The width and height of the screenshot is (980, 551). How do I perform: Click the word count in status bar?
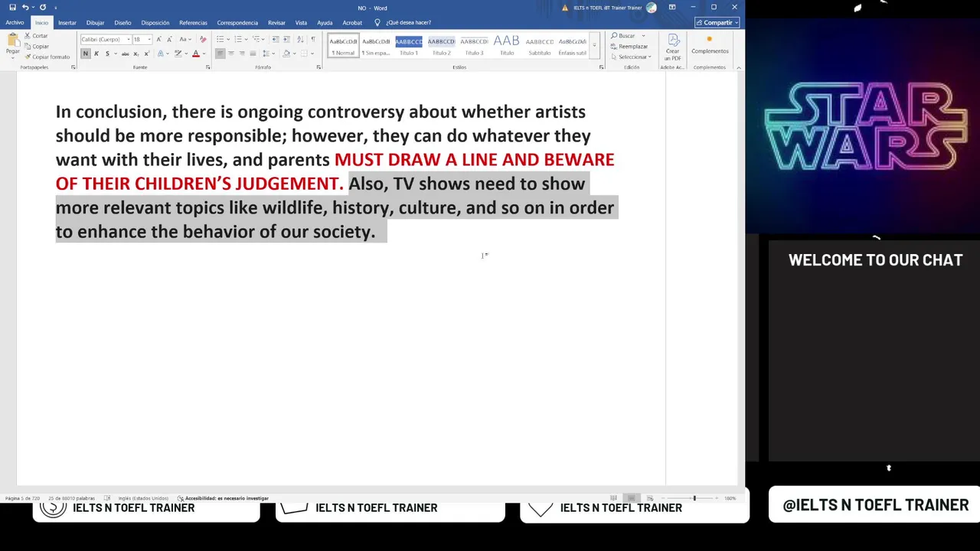pyautogui.click(x=72, y=498)
